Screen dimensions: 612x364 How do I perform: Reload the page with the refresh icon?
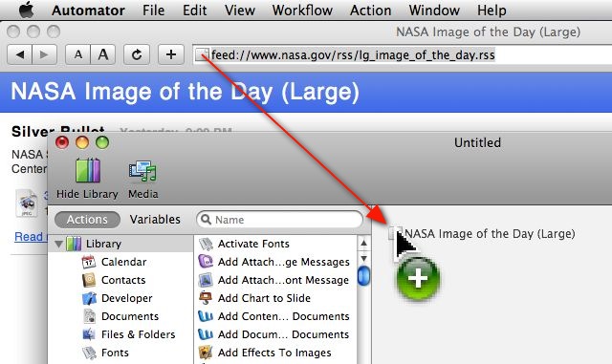[137, 54]
